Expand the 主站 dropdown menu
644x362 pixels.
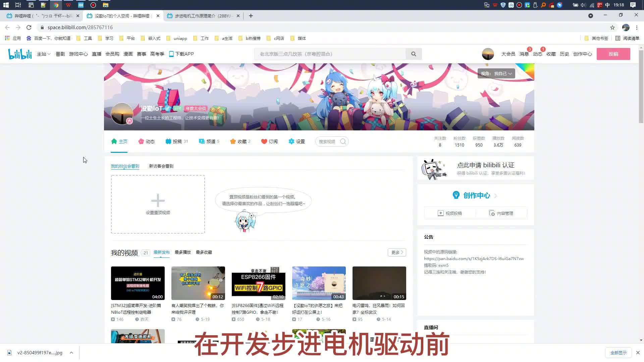pyautogui.click(x=44, y=54)
